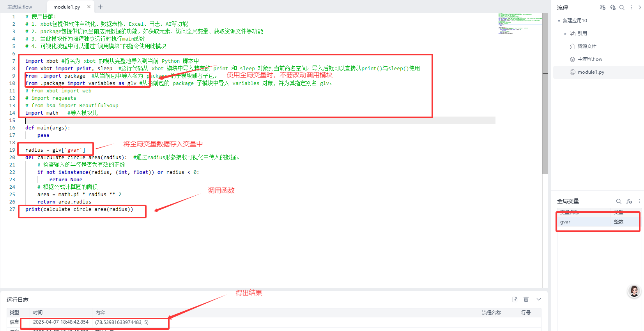This screenshot has height=331, width=644.
Task: Click the 整数 type cell for gvar
Action: coord(619,222)
